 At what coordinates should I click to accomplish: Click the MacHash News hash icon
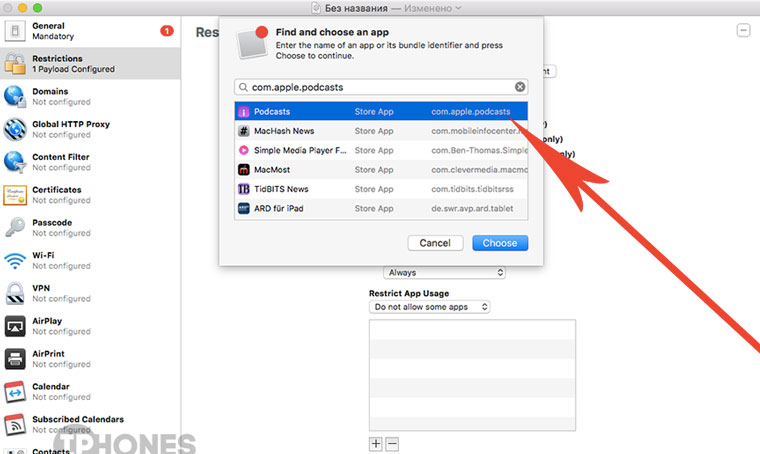pyautogui.click(x=244, y=131)
